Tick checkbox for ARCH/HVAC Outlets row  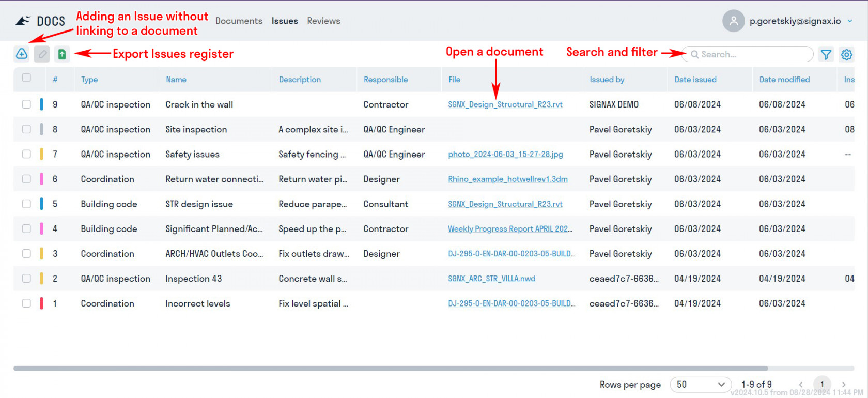26,253
